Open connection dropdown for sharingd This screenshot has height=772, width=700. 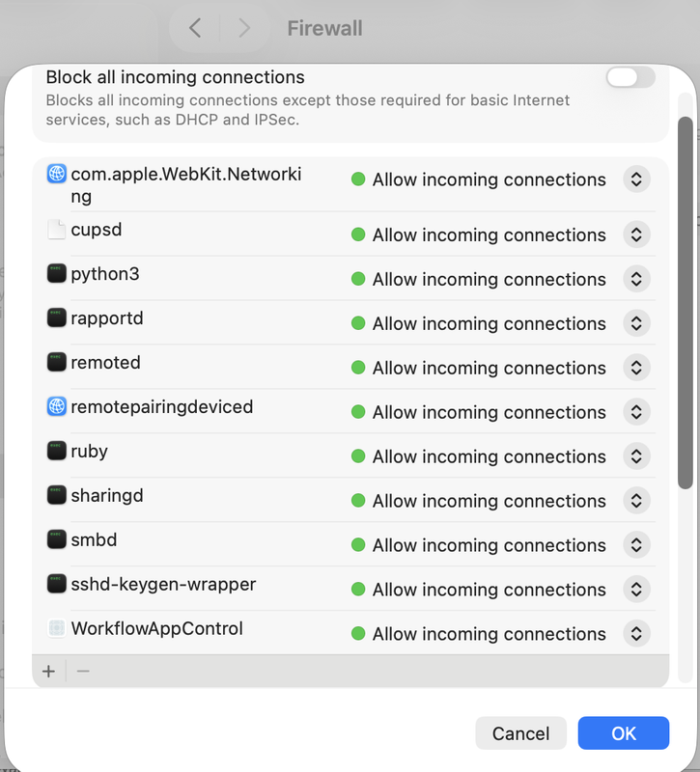(x=636, y=500)
